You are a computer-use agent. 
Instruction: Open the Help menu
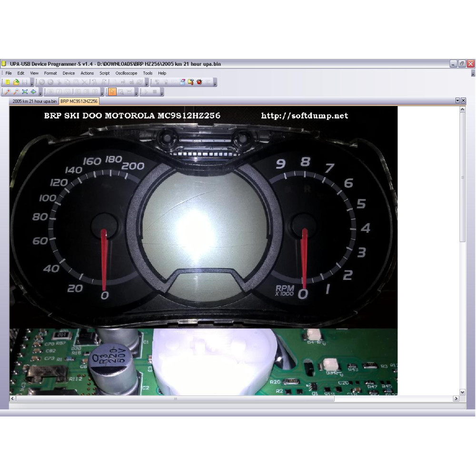point(162,73)
